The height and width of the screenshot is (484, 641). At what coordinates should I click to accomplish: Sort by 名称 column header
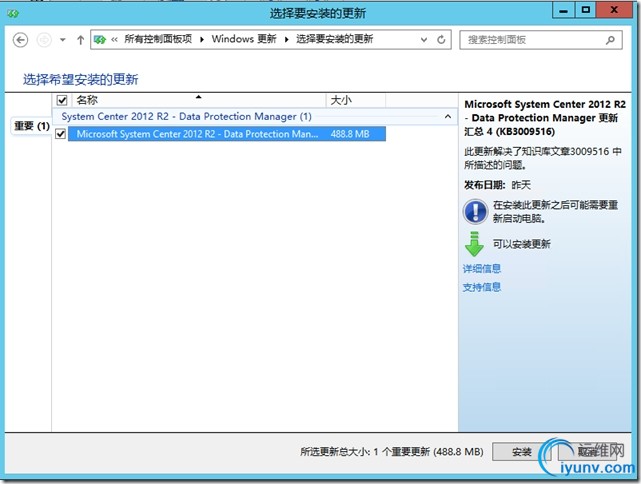coord(199,100)
